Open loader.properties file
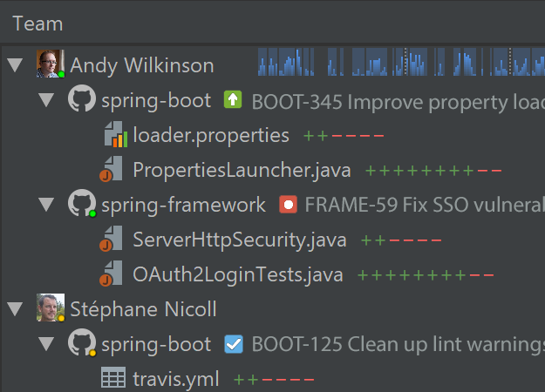 pos(211,135)
